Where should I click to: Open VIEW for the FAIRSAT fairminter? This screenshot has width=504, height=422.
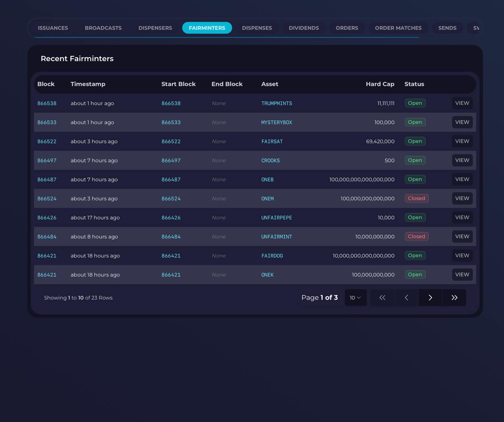(x=462, y=141)
